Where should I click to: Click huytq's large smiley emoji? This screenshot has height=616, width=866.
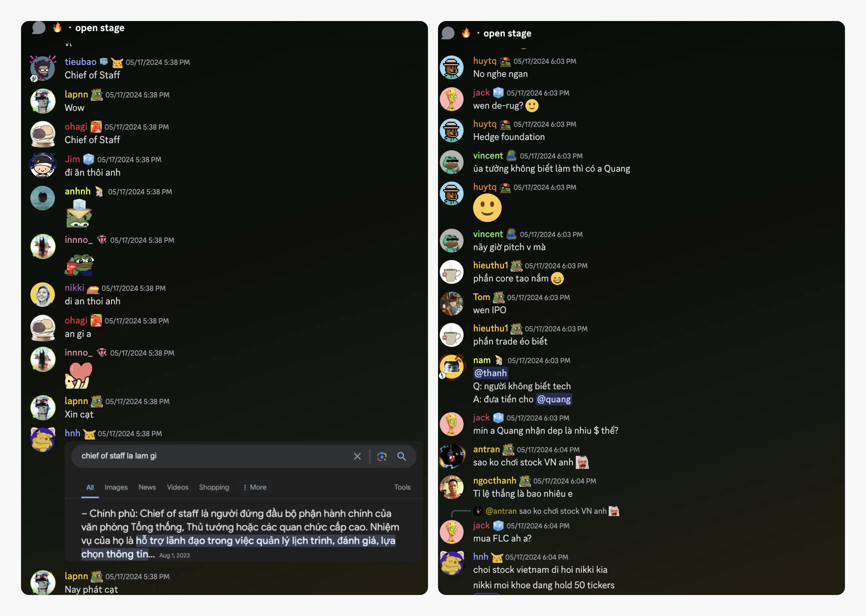tap(487, 208)
